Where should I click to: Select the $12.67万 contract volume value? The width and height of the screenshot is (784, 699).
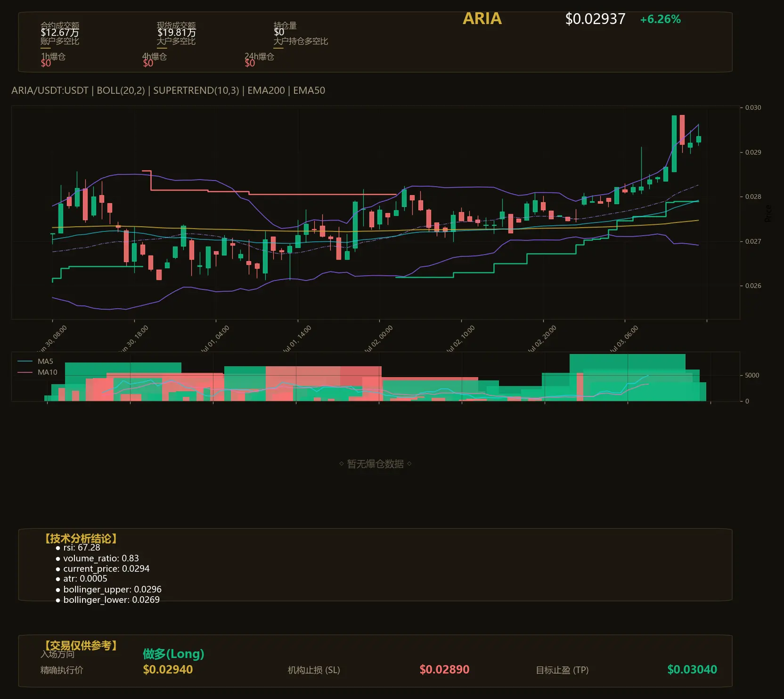60,33
